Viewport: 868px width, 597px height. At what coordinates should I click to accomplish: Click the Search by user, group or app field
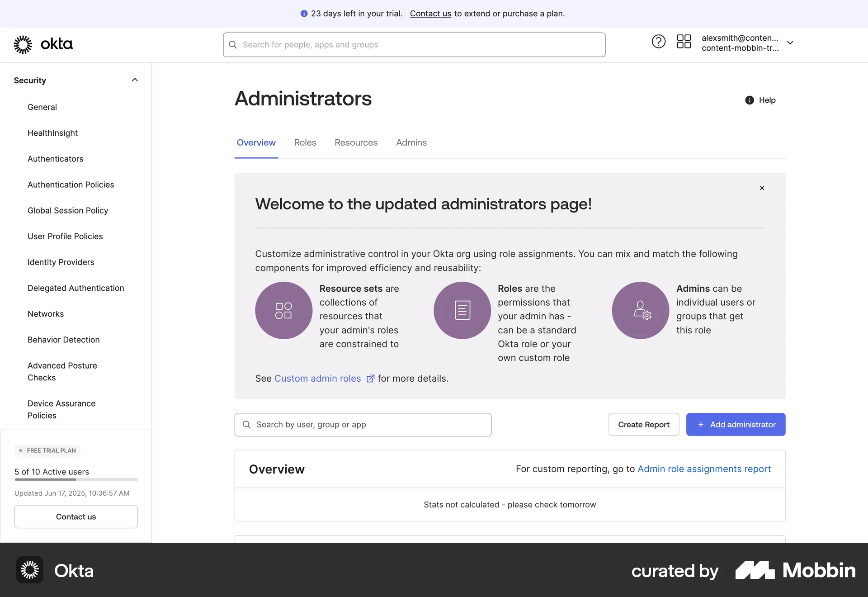tap(363, 424)
